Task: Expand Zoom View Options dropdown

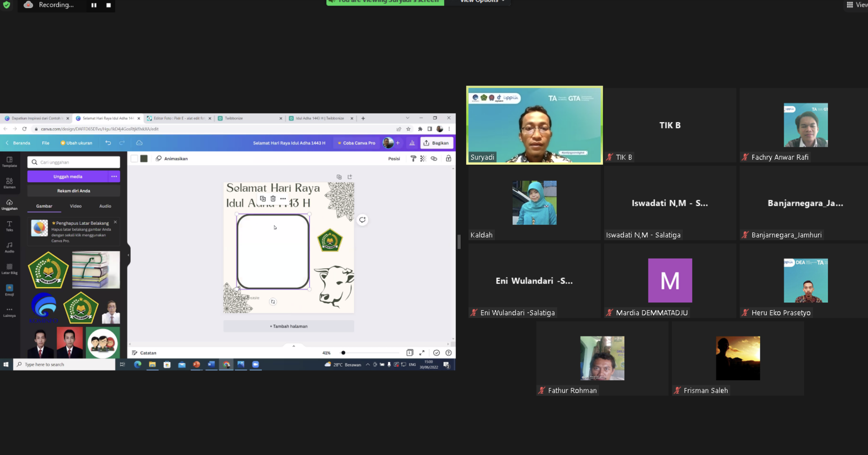Action: 482,1
